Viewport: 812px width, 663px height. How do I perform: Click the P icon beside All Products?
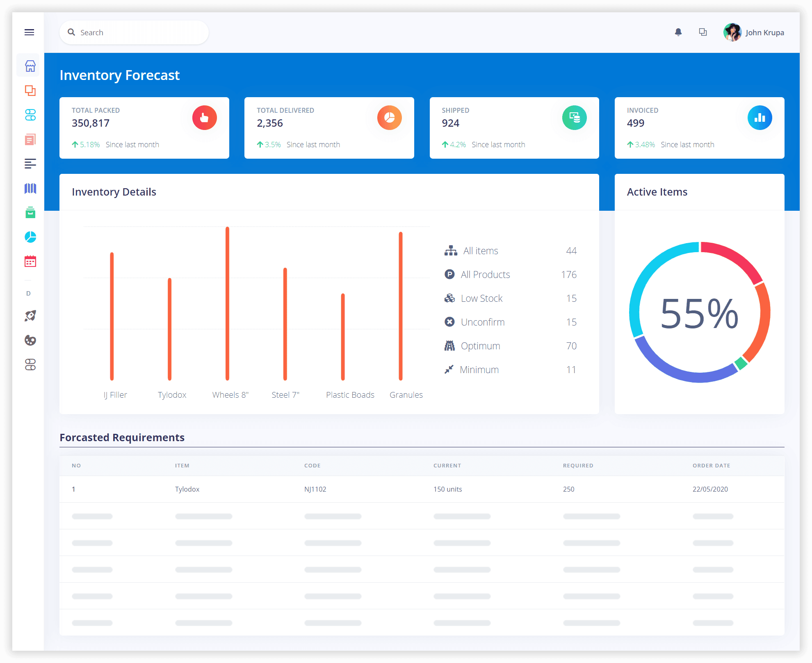point(449,274)
